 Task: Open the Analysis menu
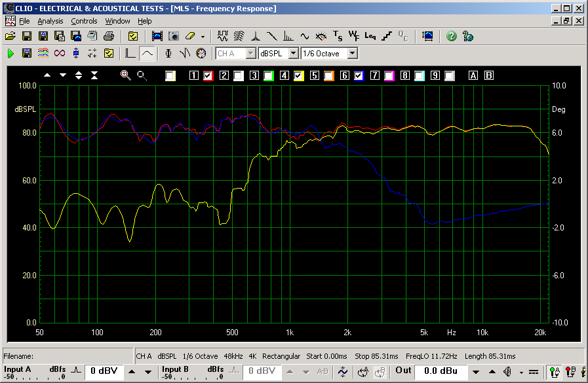pyautogui.click(x=50, y=21)
